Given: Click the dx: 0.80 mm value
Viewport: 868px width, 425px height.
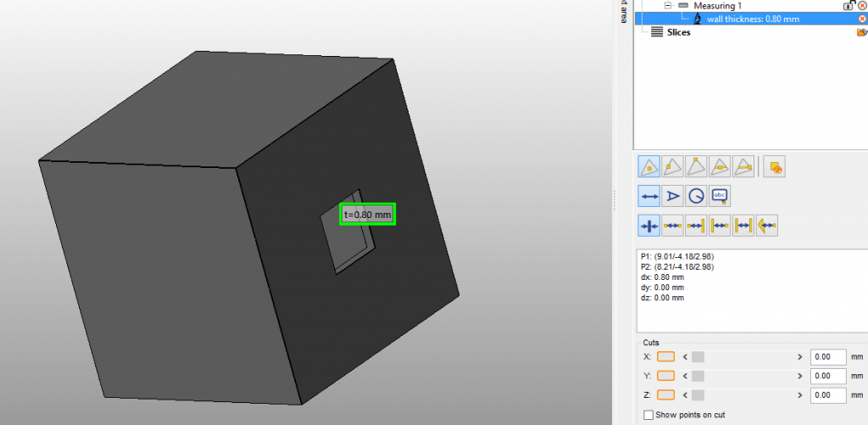Looking at the screenshot, I should (663, 277).
